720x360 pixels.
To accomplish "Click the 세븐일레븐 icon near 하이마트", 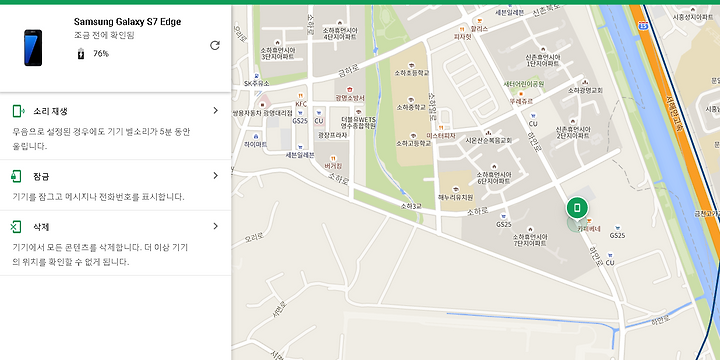I will tap(300, 147).
